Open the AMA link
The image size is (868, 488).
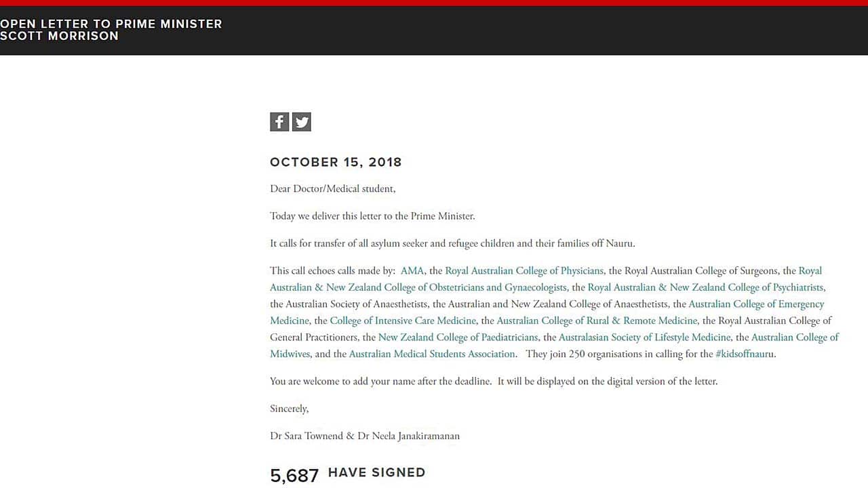pos(412,271)
